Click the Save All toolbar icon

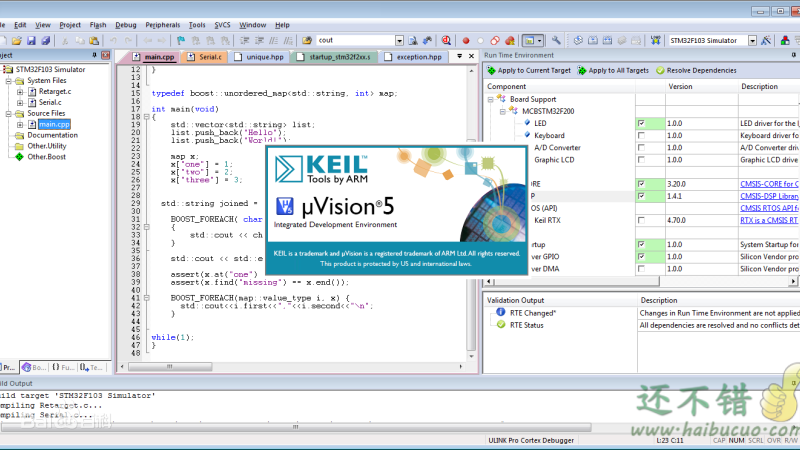(x=46, y=40)
